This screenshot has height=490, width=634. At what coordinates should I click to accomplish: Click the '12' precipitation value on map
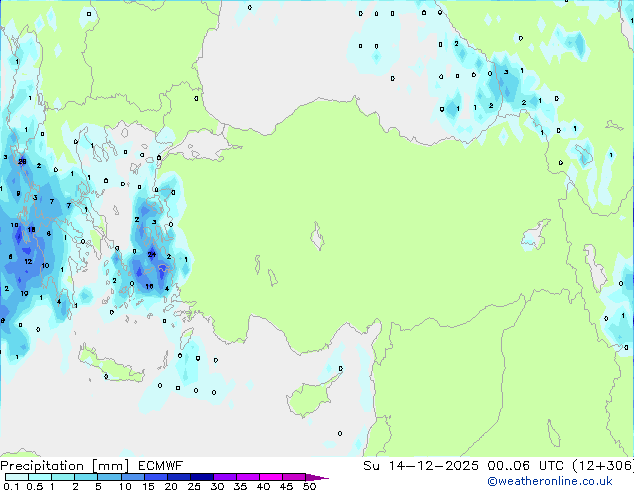(x=28, y=262)
